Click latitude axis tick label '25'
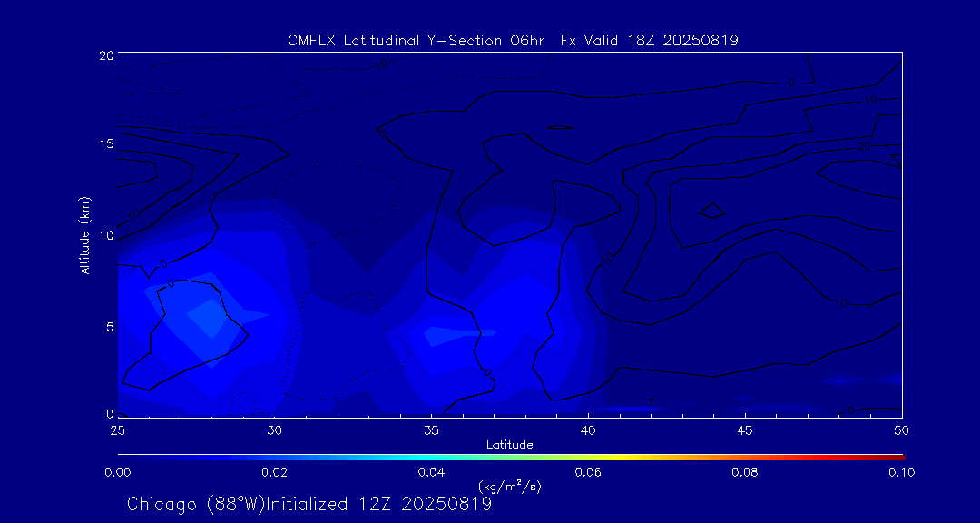Image resolution: width=980 pixels, height=523 pixels. coord(117,429)
